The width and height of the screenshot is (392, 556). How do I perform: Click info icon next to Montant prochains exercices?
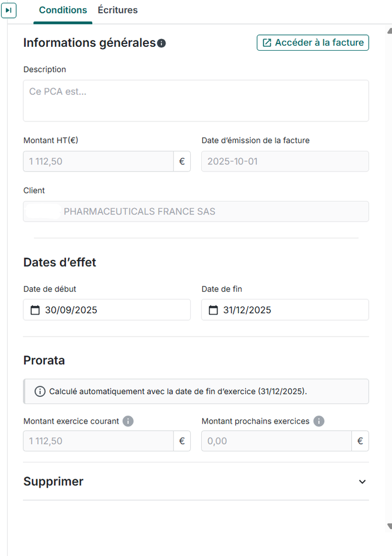point(319,421)
